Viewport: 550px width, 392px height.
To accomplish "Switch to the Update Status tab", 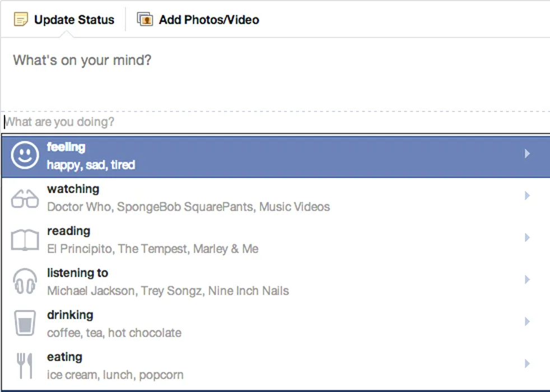I will point(74,20).
